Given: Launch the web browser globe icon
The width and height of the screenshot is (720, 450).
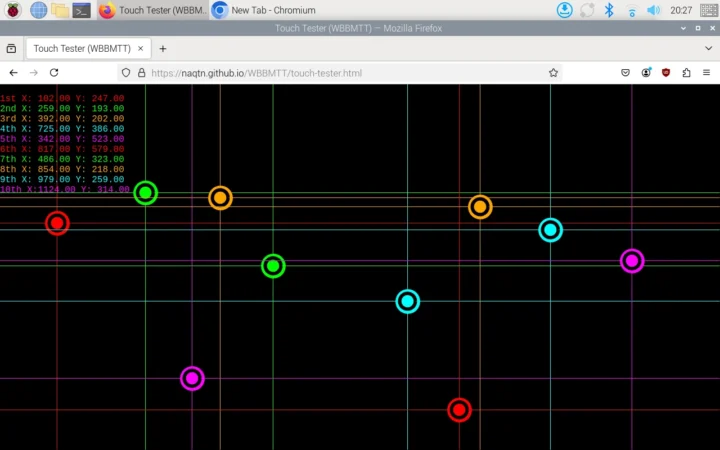Looking at the screenshot, I should point(39,10).
